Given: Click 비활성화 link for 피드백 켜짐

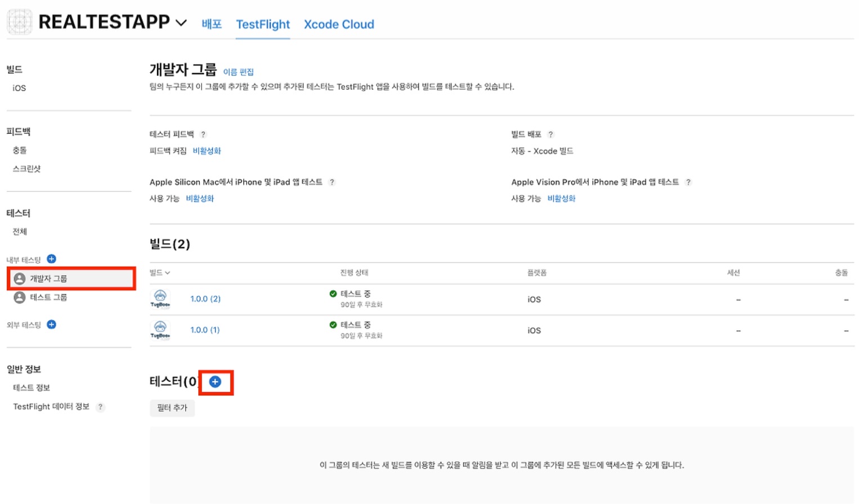Looking at the screenshot, I should coord(207,151).
